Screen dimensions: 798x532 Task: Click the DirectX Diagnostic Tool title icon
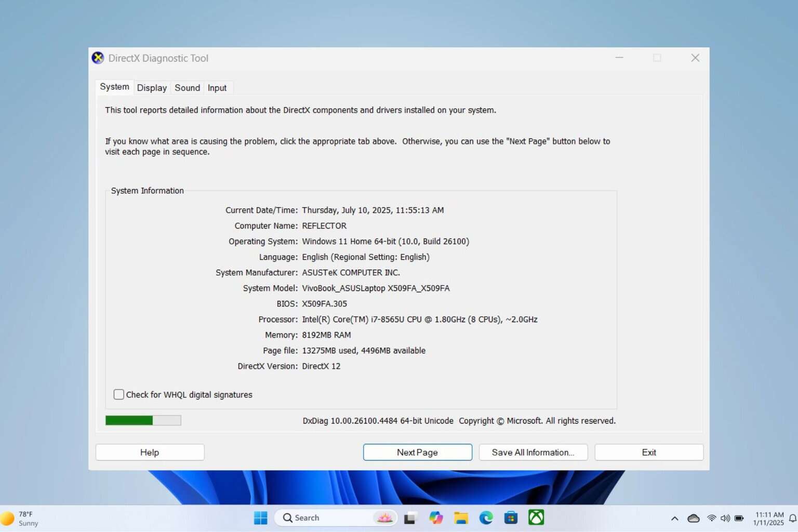(98, 58)
